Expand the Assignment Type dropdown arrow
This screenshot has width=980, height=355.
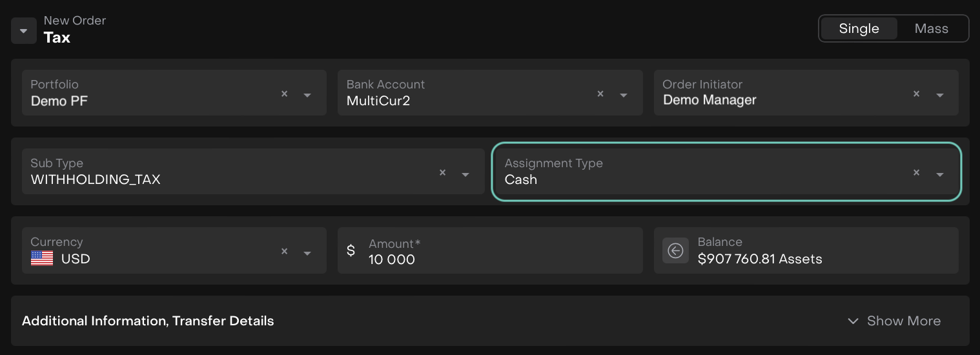940,174
